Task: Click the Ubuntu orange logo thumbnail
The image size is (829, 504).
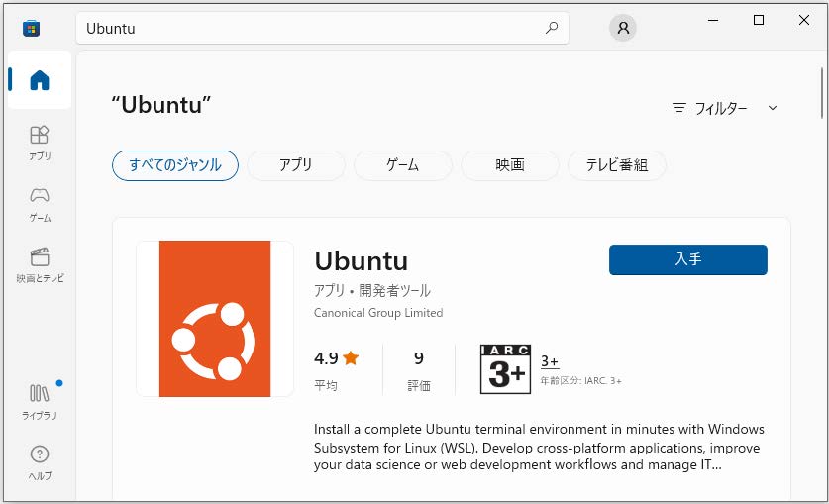Action: 215,319
